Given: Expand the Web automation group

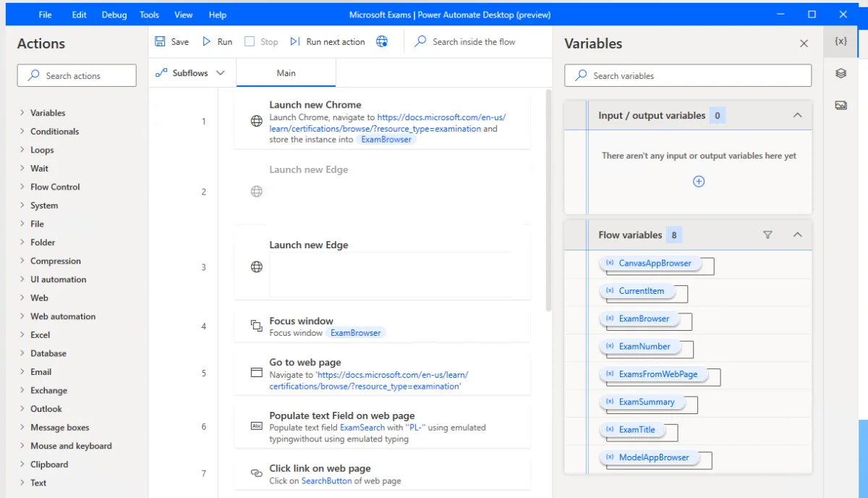Looking at the screenshot, I should pos(22,316).
